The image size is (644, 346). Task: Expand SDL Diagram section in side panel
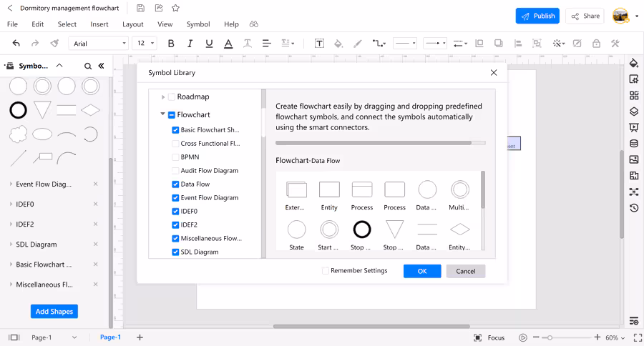point(11,244)
